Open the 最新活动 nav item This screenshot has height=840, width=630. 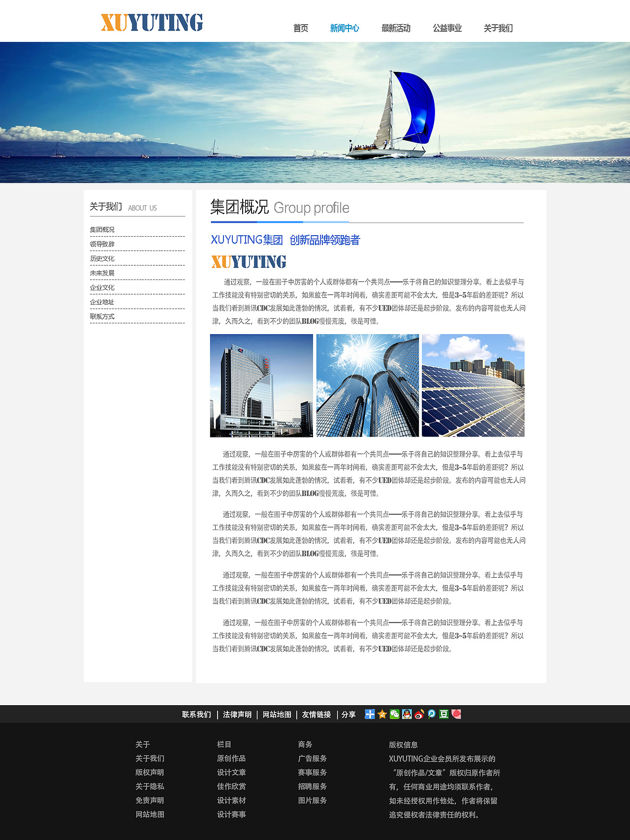396,29
